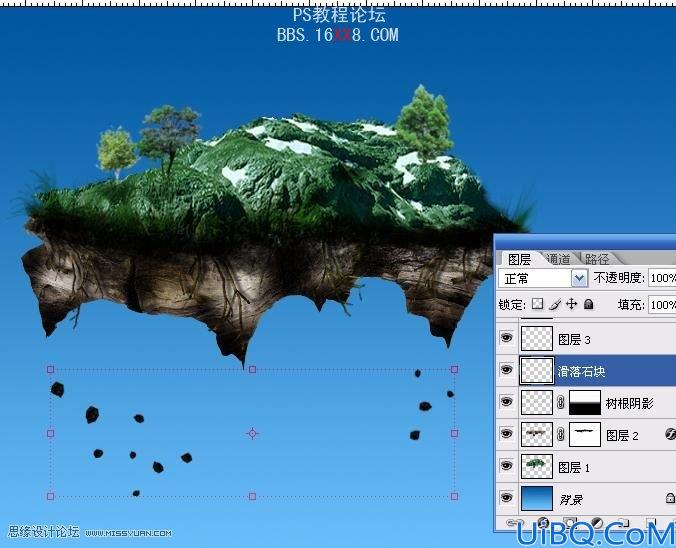Select layer named 背景
The height and width of the screenshot is (548, 676).
pos(571,499)
